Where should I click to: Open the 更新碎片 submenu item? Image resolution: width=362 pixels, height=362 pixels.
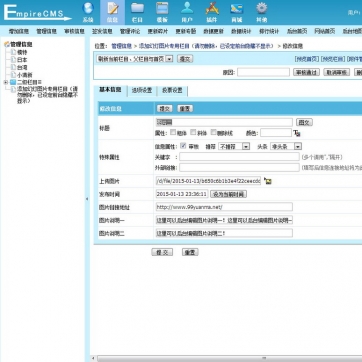point(158,31)
